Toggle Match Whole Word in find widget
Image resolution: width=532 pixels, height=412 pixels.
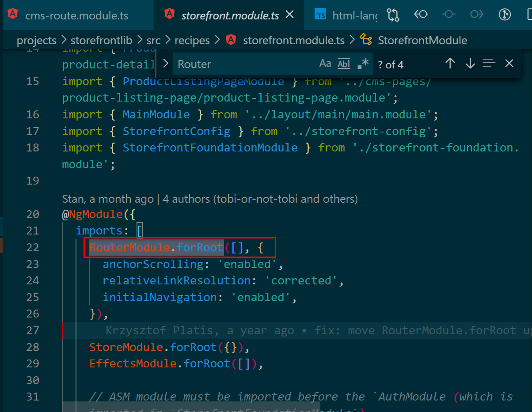(344, 64)
